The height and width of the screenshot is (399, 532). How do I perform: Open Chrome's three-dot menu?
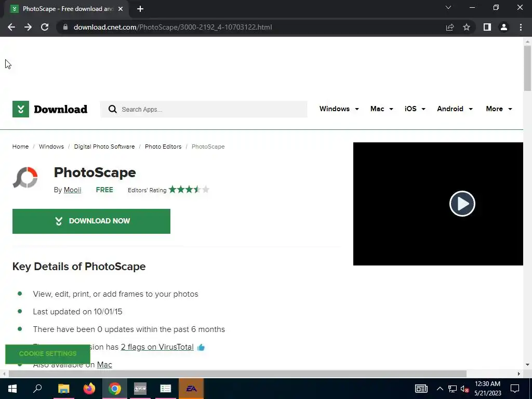pos(521,27)
